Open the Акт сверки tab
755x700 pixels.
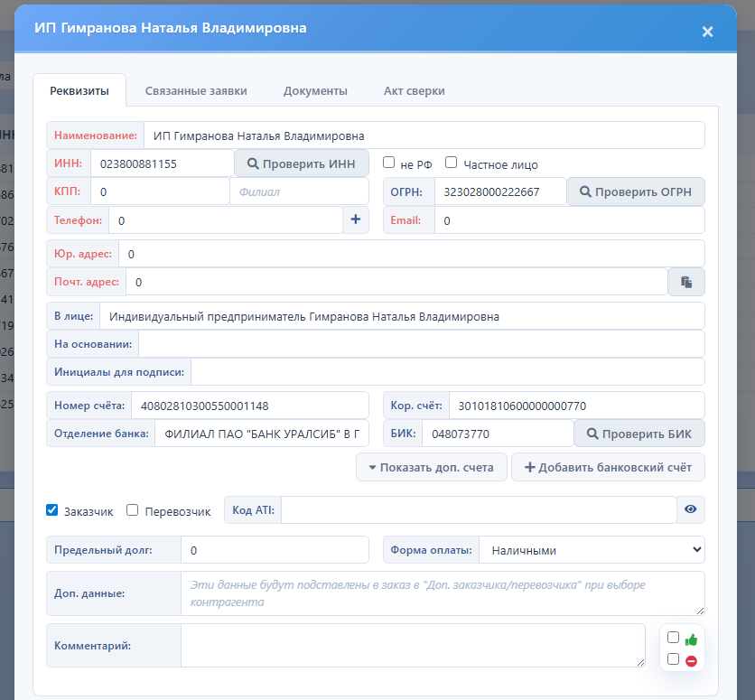[415, 90]
